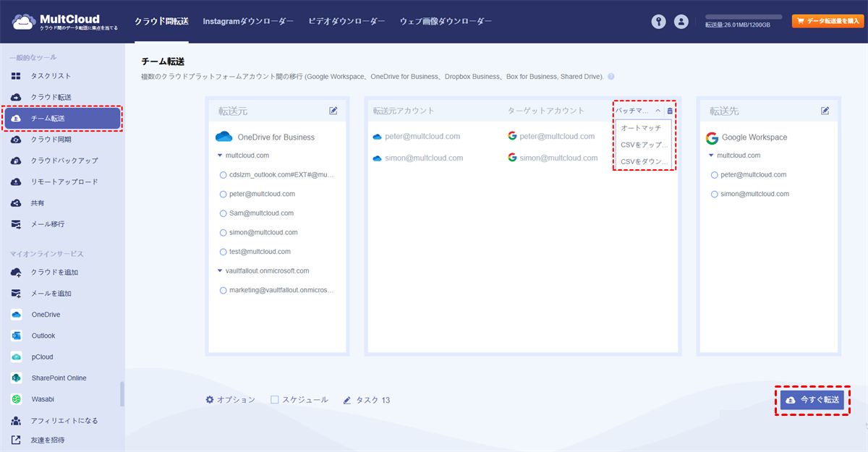This screenshot has width=868, height=452.
Task: Switch to クラウド間転送 tab
Action: (161, 22)
